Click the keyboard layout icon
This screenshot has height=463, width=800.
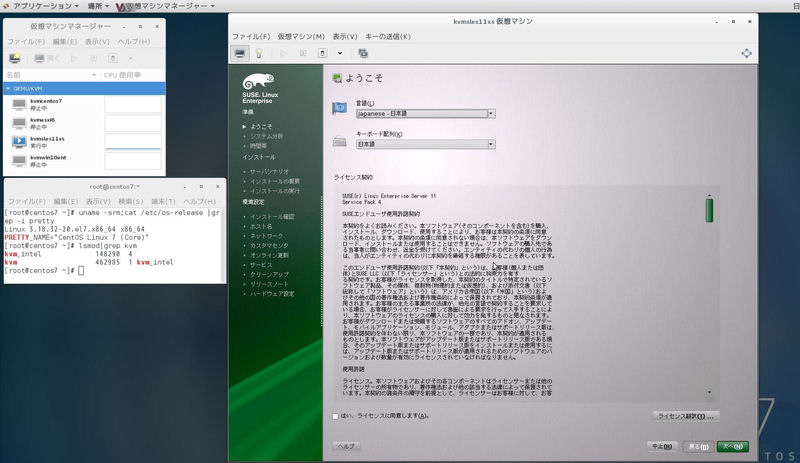pyautogui.click(x=339, y=140)
